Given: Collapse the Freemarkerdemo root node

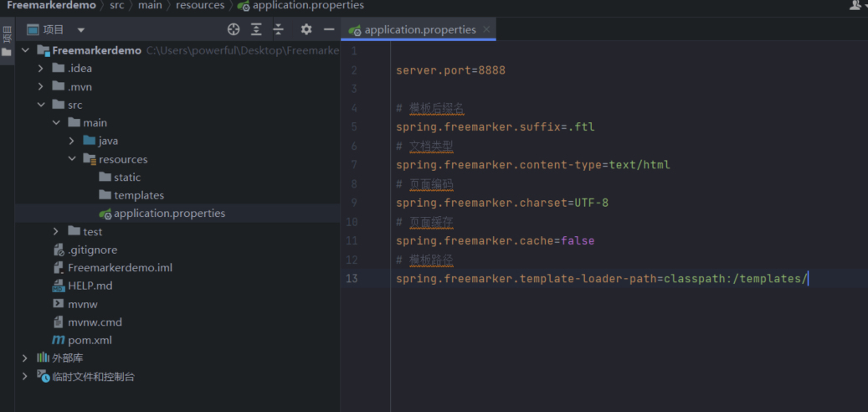Looking at the screenshot, I should 25,50.
